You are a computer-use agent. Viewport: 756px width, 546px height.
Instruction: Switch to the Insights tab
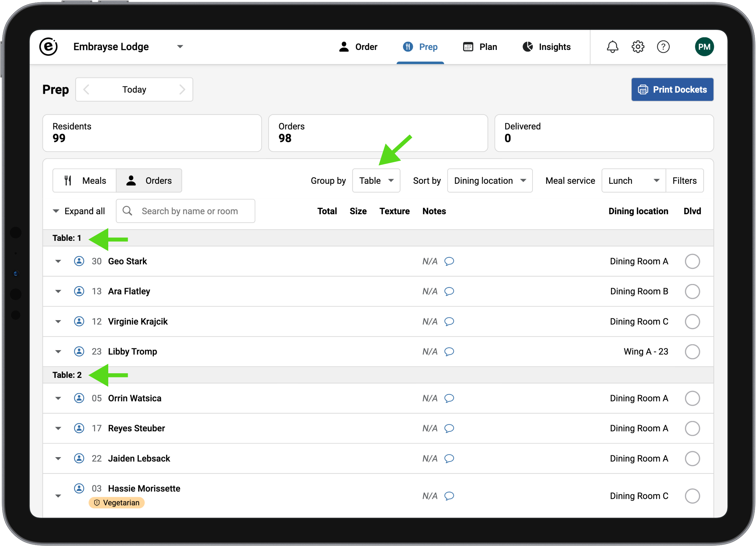tap(547, 47)
